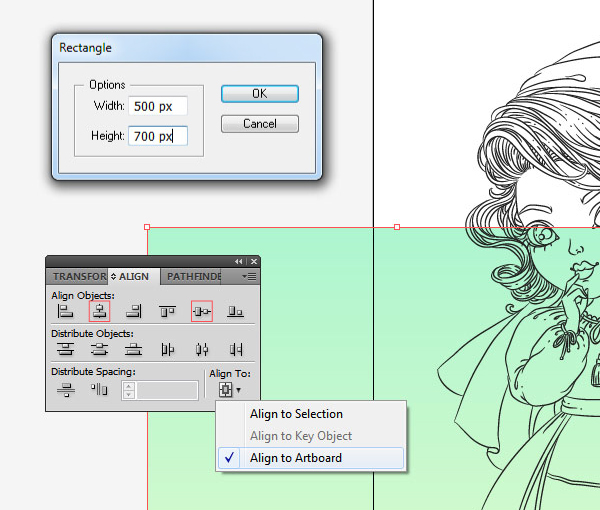This screenshot has height=510, width=600.
Task: Confirm Rectangle dialog with OK
Action: [260, 94]
